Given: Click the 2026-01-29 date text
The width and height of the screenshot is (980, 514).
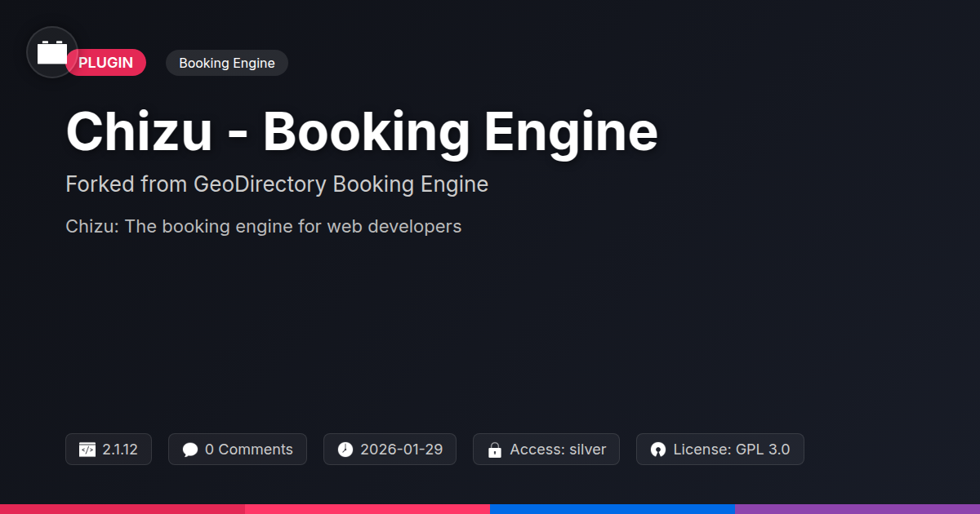Looking at the screenshot, I should [x=402, y=450].
